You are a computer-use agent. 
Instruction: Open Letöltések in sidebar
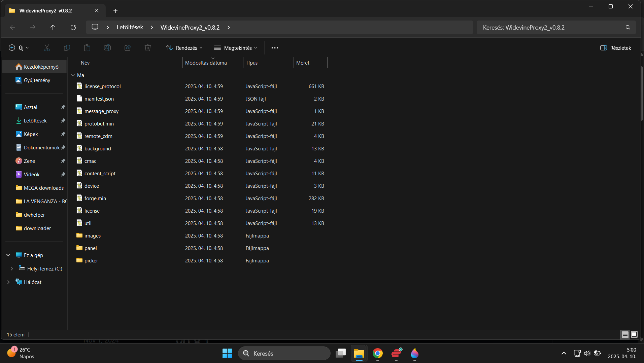click(34, 120)
